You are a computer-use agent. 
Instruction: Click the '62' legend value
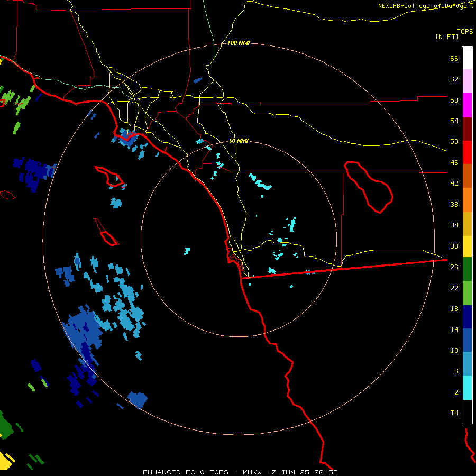(454, 79)
